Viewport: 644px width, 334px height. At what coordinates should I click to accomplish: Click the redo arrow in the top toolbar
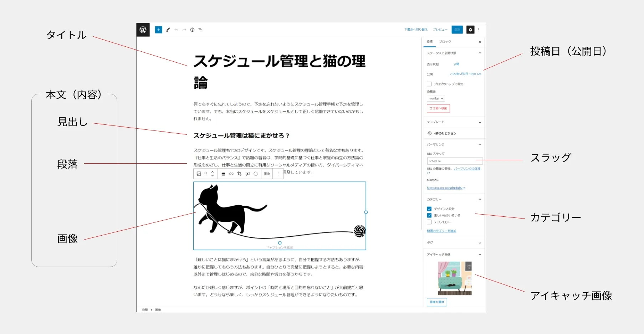coord(184,30)
